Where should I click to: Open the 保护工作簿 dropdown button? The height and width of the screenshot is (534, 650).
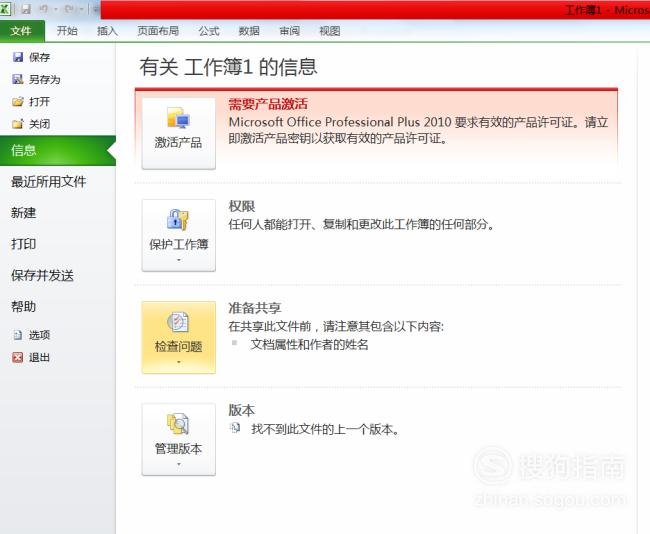179,235
